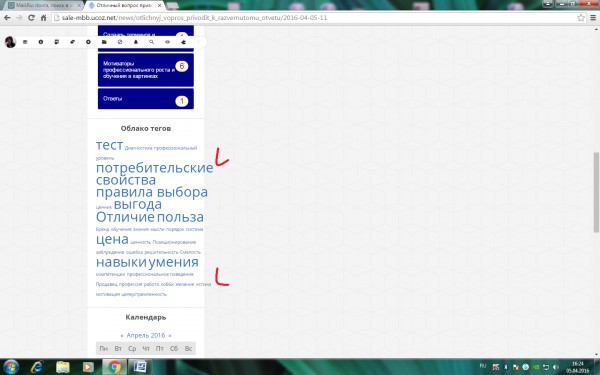Open the Chrome menu button

593,18
